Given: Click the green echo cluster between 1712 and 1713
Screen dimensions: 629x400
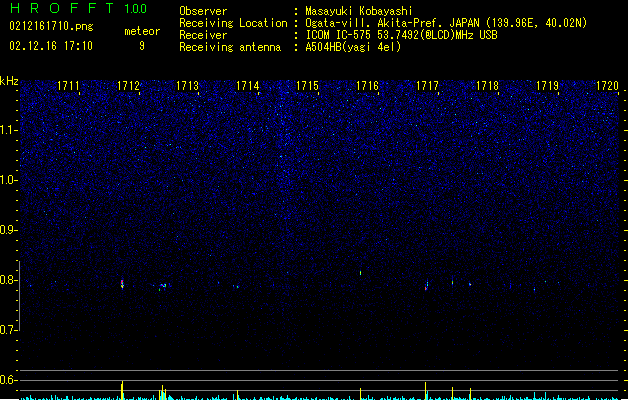Looking at the screenshot, I should [x=163, y=286].
